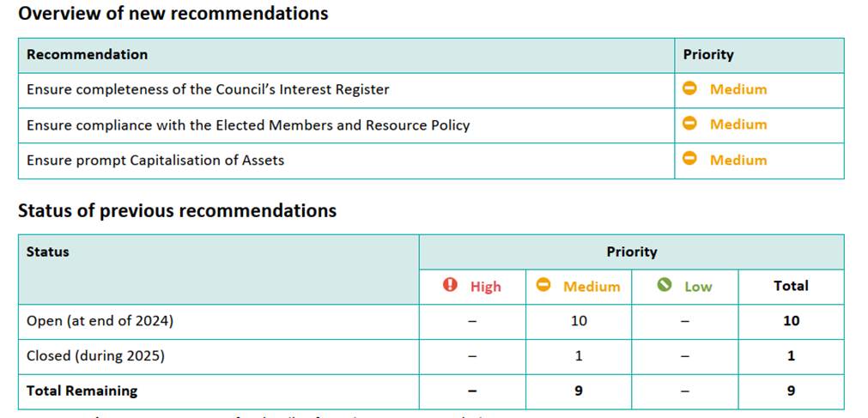This screenshot has width=868, height=418.
Task: Select the 'Status of previous recommendations' heading
Action: click(177, 210)
